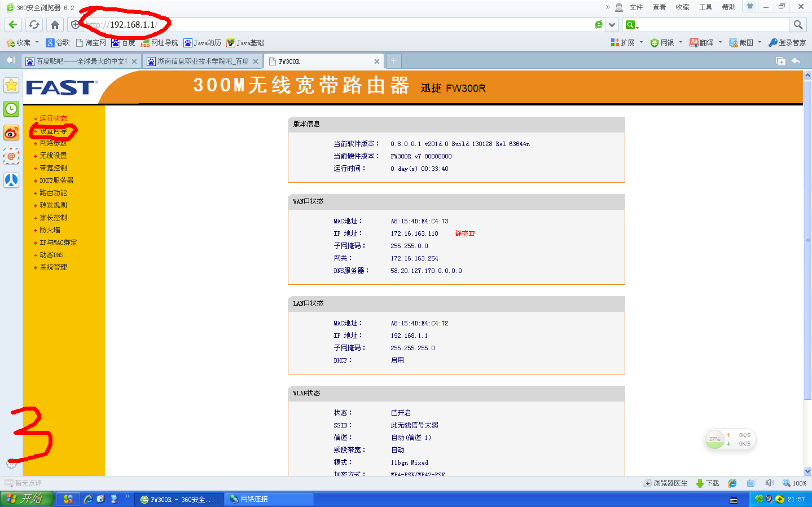The height and width of the screenshot is (507, 812).
Task: Open the Weibo icon in the sidebar
Action: (11, 133)
